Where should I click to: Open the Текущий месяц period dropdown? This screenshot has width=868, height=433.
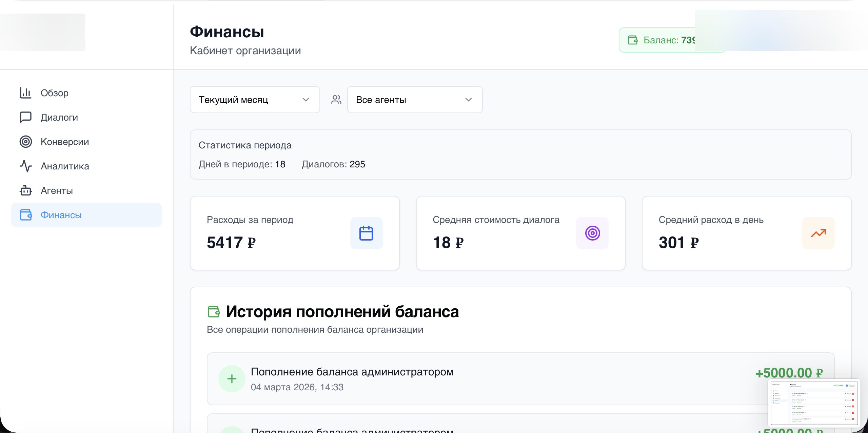click(255, 99)
